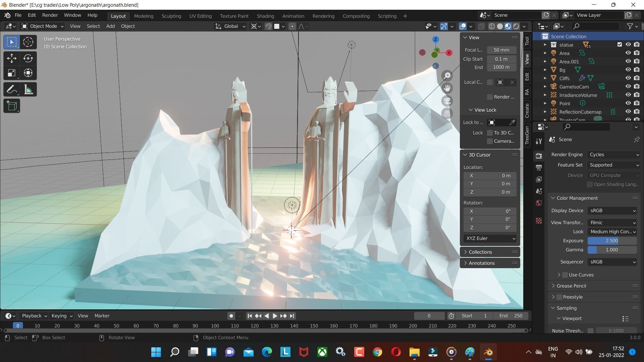Switch to the Modeling workspace tab

pos(144,16)
